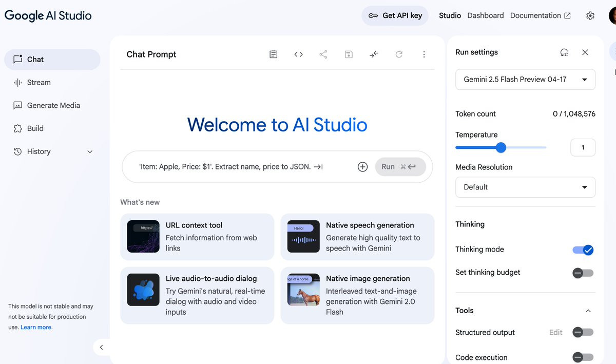Image resolution: width=616 pixels, height=364 pixels.
Task: Click the save prompt icon
Action: pyautogui.click(x=349, y=54)
